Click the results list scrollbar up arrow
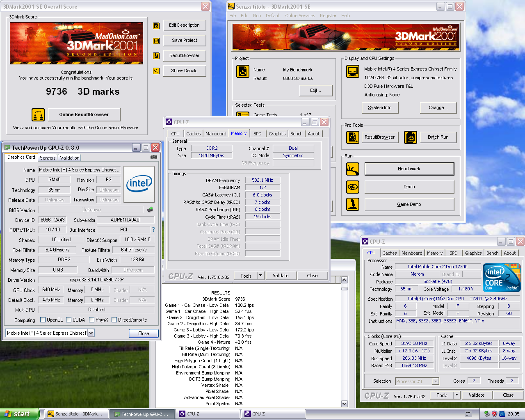The width and height of the screenshot is (525, 420). click(344, 280)
